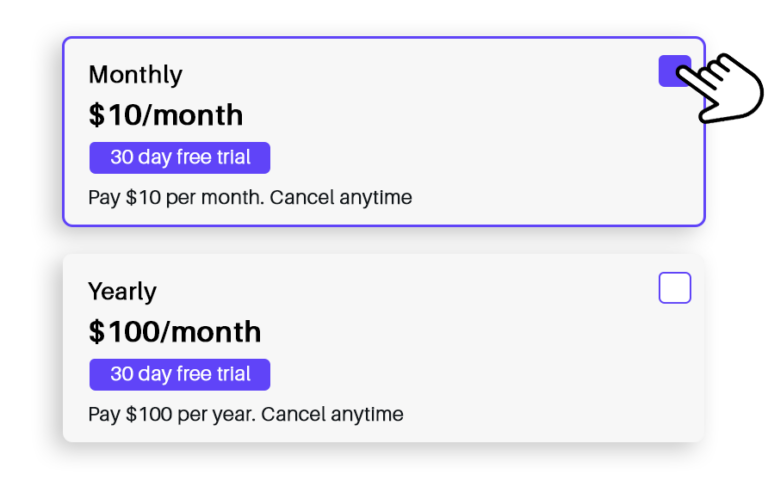768x493 pixels.
Task: Select the Monthly plan card
Action: pos(384,132)
